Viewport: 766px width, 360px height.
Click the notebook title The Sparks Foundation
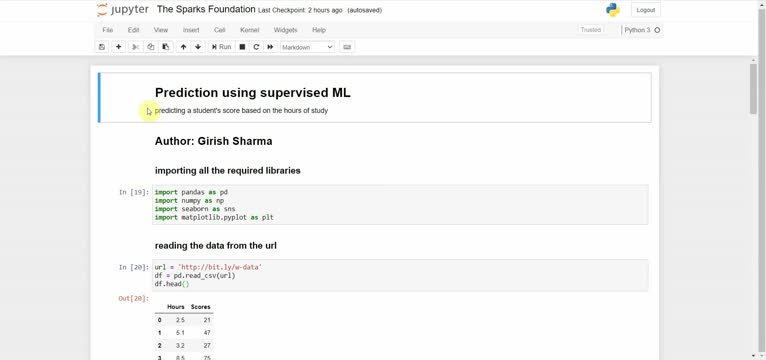(206, 9)
